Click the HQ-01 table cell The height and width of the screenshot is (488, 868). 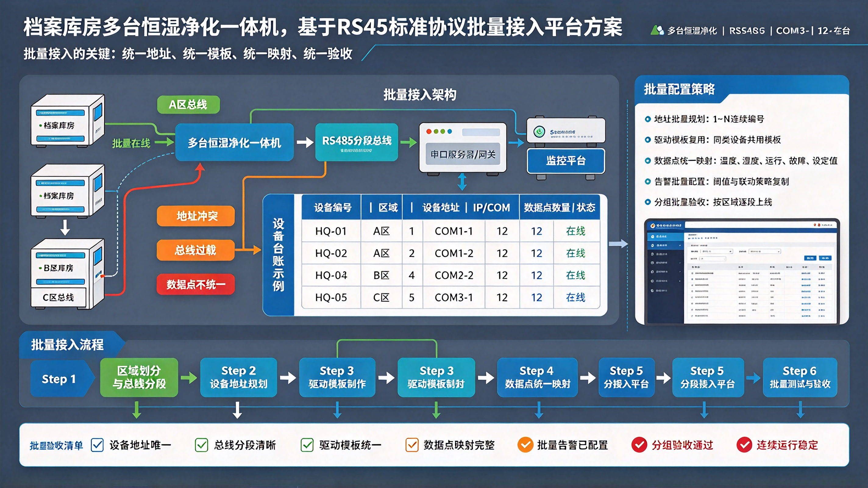click(331, 231)
